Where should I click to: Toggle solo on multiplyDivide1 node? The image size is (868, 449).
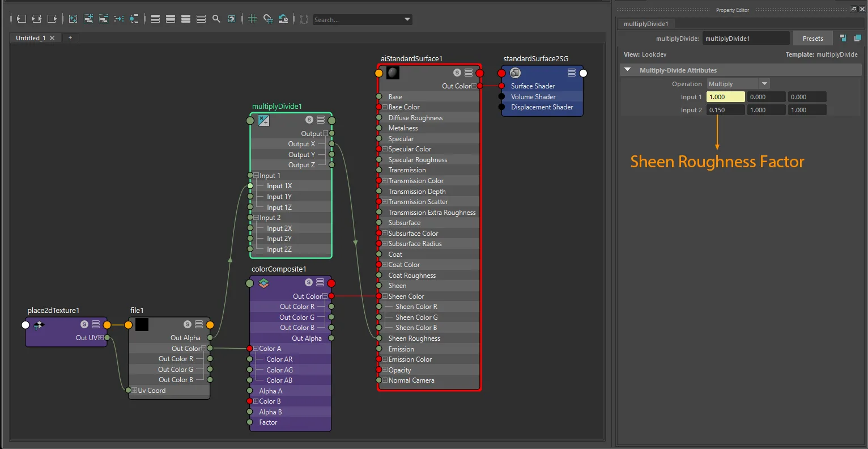pos(309,120)
